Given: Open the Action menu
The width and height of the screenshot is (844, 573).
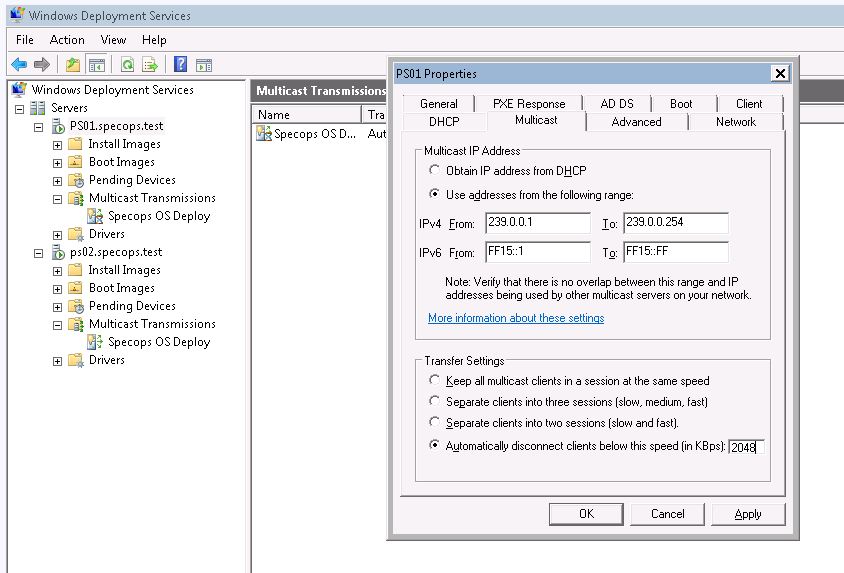Looking at the screenshot, I should click(67, 40).
